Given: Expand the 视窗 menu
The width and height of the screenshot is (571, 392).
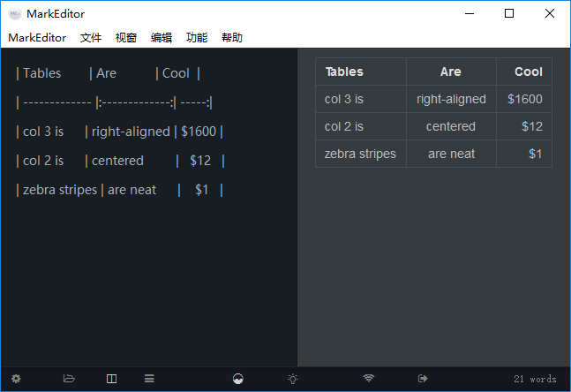Looking at the screenshot, I should [126, 38].
